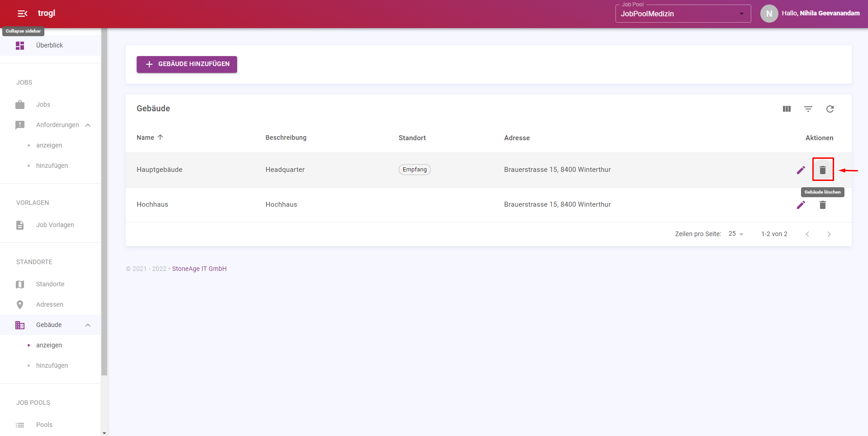Select anzeigen under Anforderungen
The height and width of the screenshot is (436, 868).
49,145
